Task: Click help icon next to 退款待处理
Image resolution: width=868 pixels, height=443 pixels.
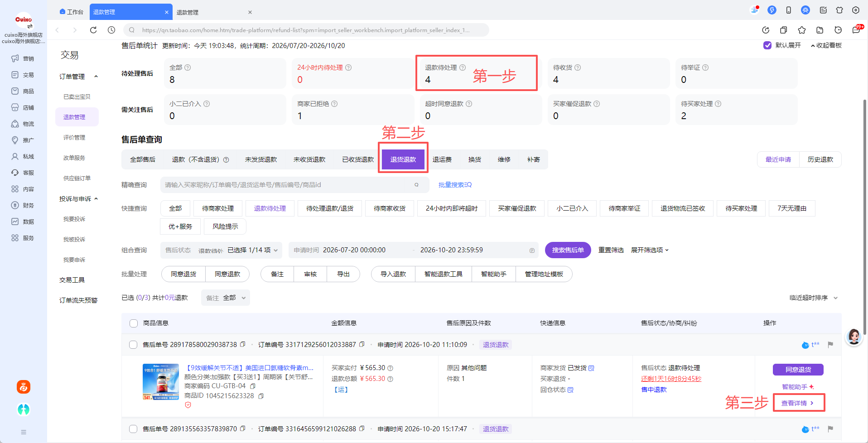Action: coord(463,67)
